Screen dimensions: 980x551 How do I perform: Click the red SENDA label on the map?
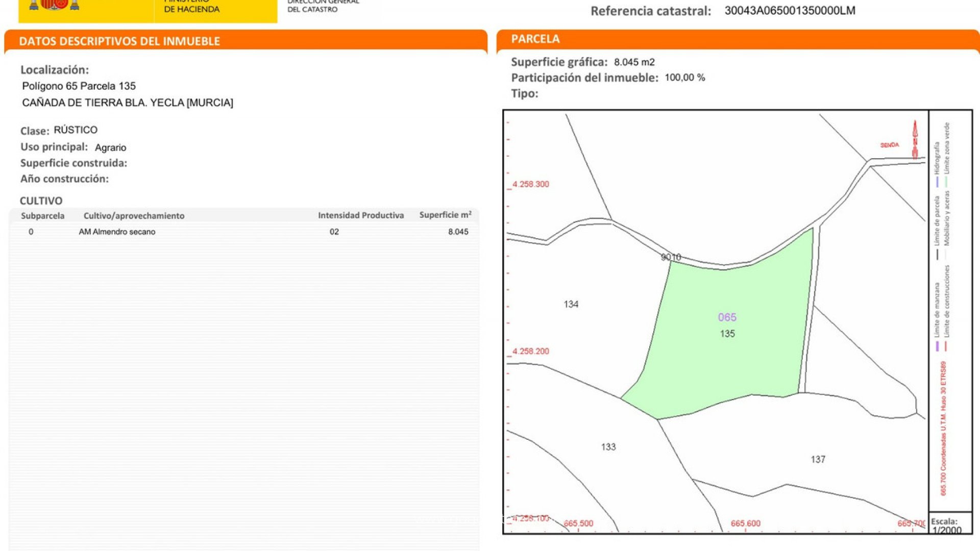coord(889,145)
